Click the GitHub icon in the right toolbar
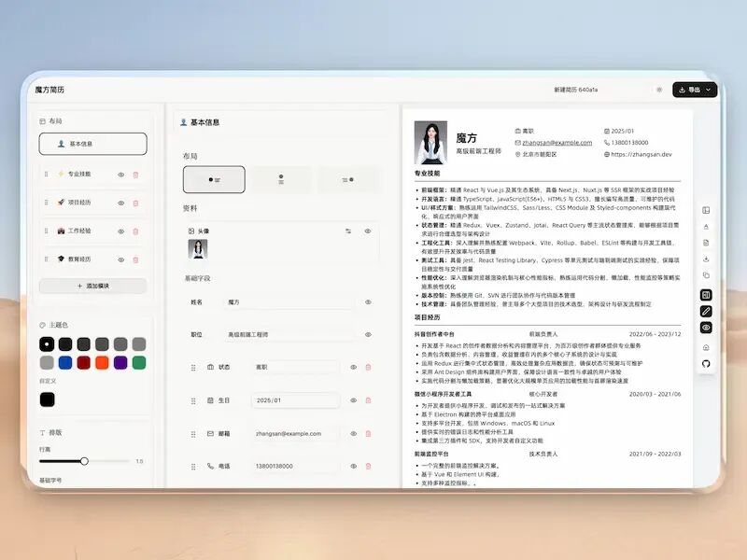 click(706, 364)
